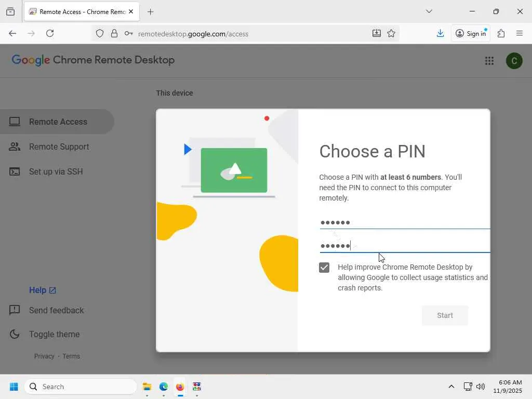The image size is (532, 399).
Task: Open the Help link
Action: [42, 290]
